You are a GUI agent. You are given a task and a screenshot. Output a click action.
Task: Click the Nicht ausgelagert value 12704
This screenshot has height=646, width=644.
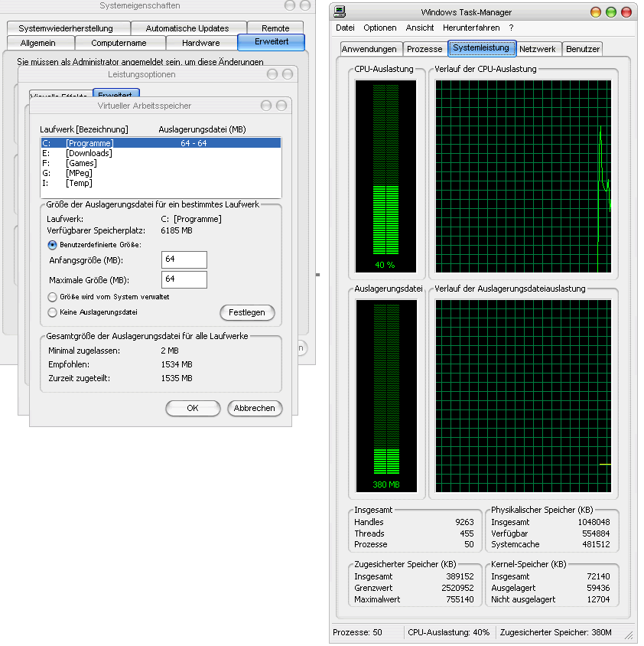pyautogui.click(x=598, y=599)
